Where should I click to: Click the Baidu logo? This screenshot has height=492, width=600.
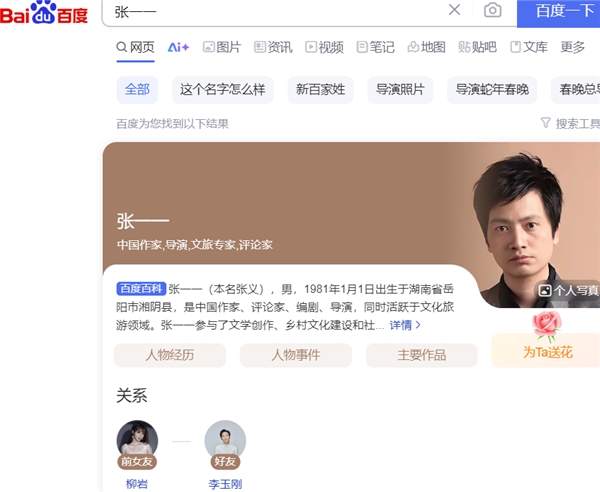coord(44,13)
